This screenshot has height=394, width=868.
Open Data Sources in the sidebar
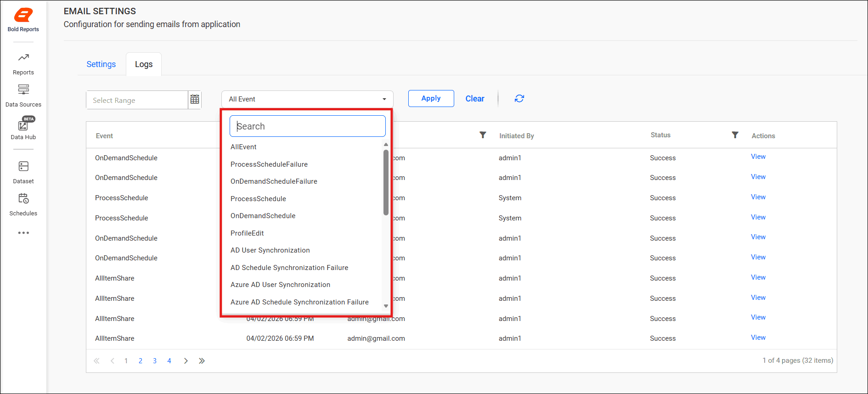click(x=23, y=96)
